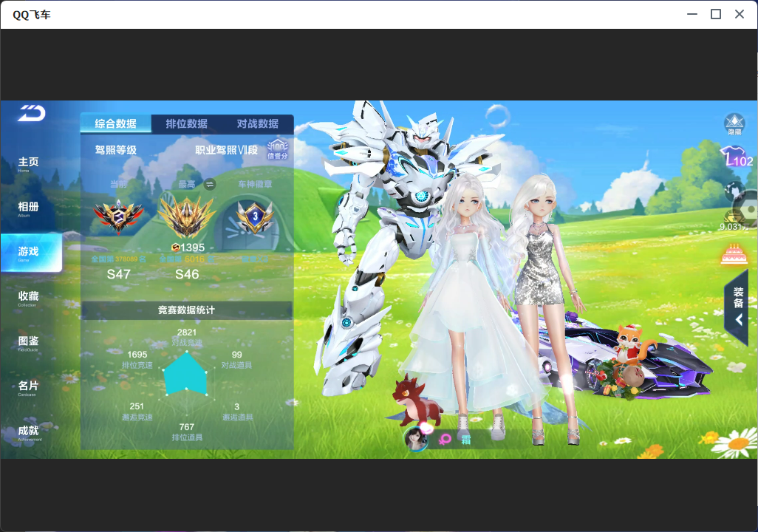The image size is (758, 532).
Task: Click the 车神徽章 badge with number 3
Action: point(255,216)
